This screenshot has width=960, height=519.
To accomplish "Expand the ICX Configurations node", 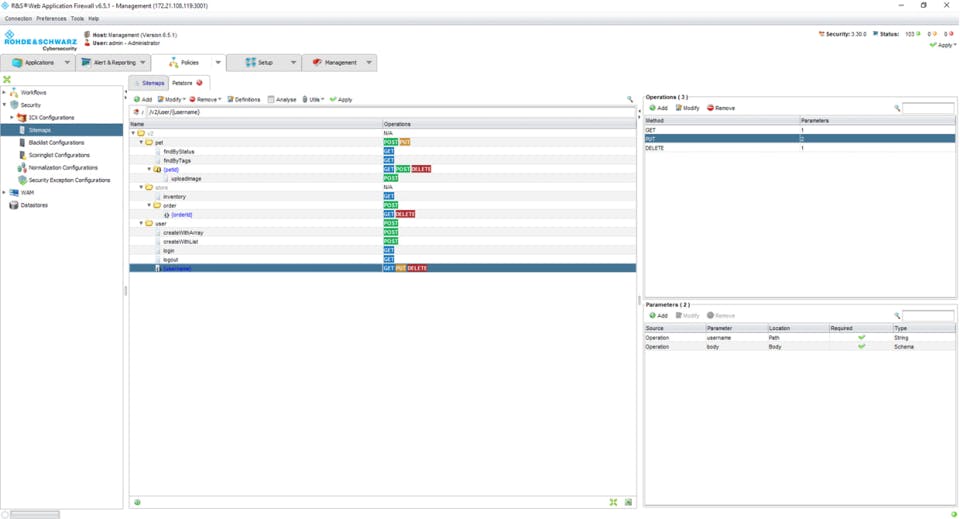I will tap(12, 118).
